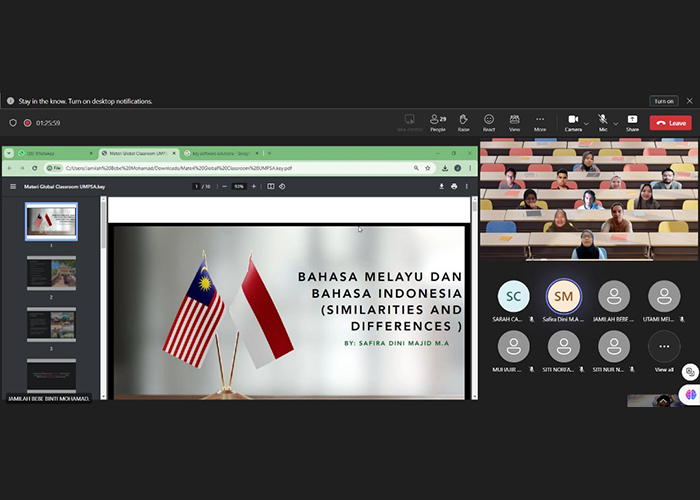The image size is (700, 500).
Task: Open the PDF viewer more actions menu
Action: click(467, 186)
